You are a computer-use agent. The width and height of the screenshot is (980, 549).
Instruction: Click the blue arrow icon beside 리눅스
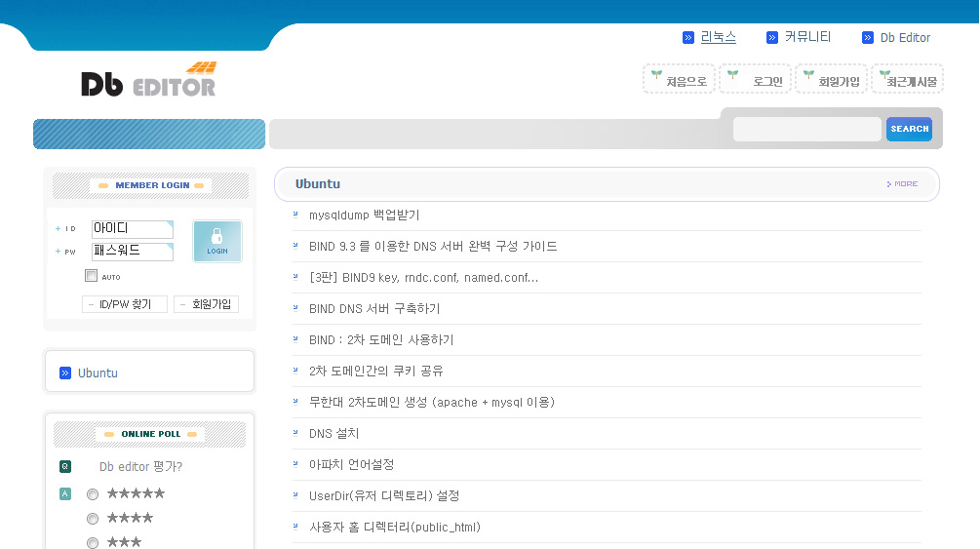pyautogui.click(x=688, y=38)
